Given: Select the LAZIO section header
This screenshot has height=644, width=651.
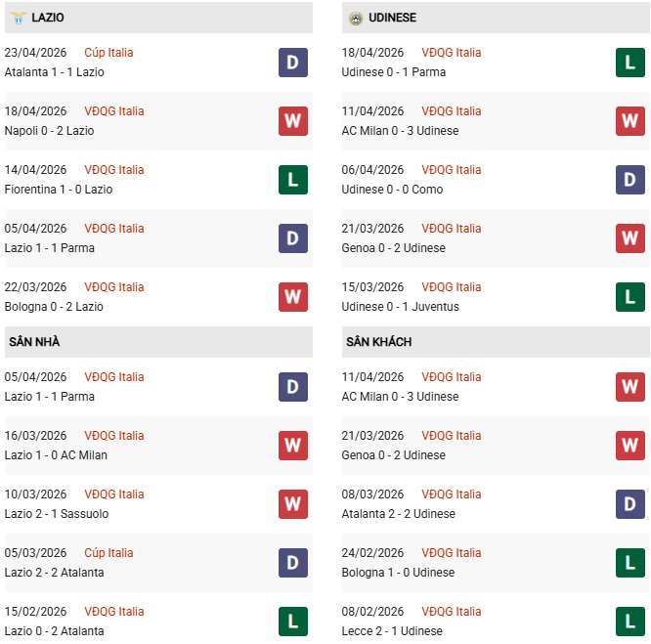Looking at the screenshot, I should (x=48, y=18).
